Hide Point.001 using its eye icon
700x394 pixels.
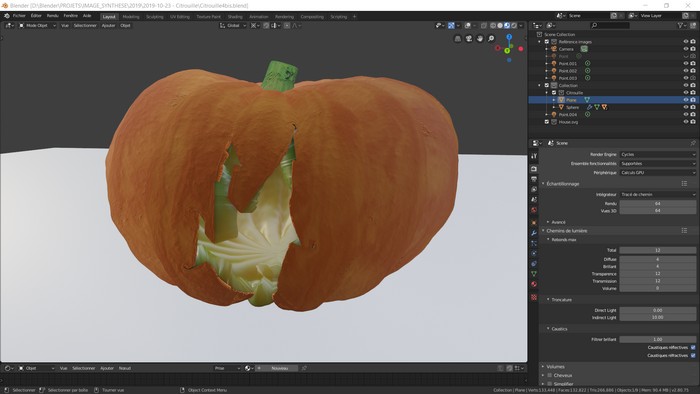pyautogui.click(x=686, y=63)
